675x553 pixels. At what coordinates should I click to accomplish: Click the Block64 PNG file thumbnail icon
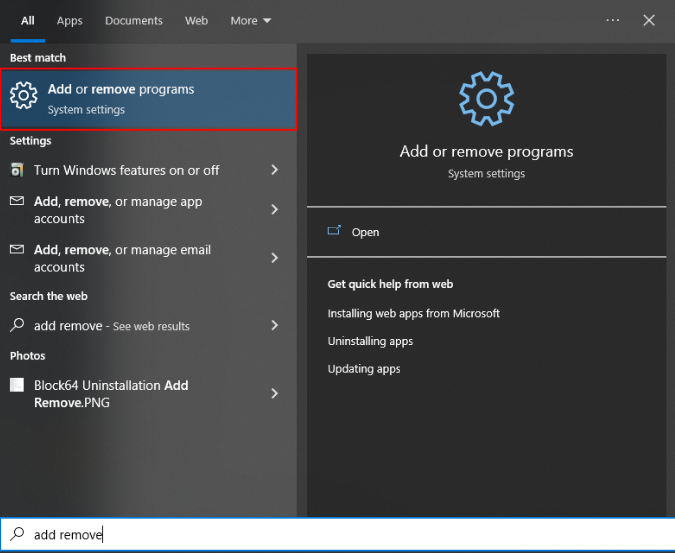coord(17,386)
